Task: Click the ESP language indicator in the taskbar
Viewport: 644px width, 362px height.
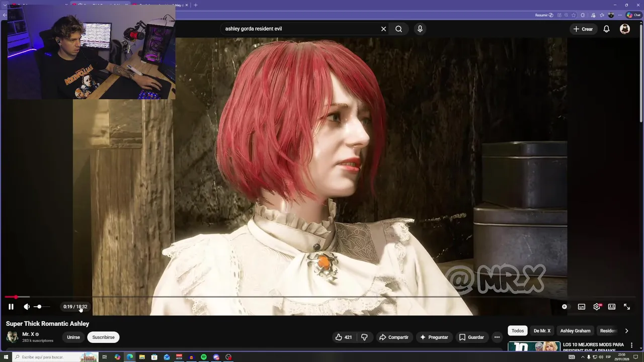Action: click(x=608, y=357)
